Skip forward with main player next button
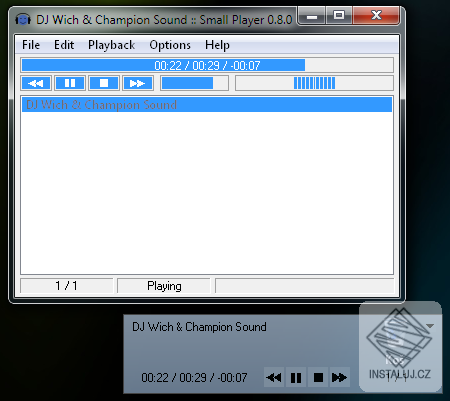Image resolution: width=450 pixels, height=401 pixels. coord(138,83)
